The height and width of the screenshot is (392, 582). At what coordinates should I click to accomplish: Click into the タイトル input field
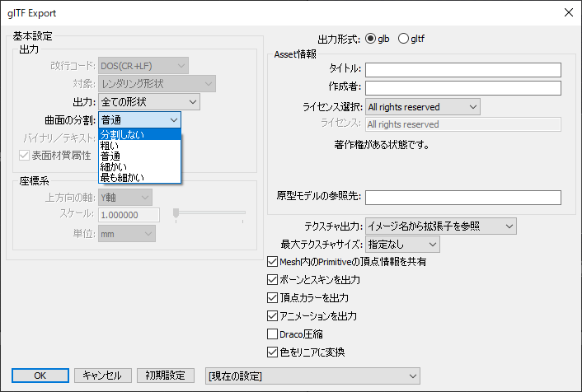click(463, 70)
